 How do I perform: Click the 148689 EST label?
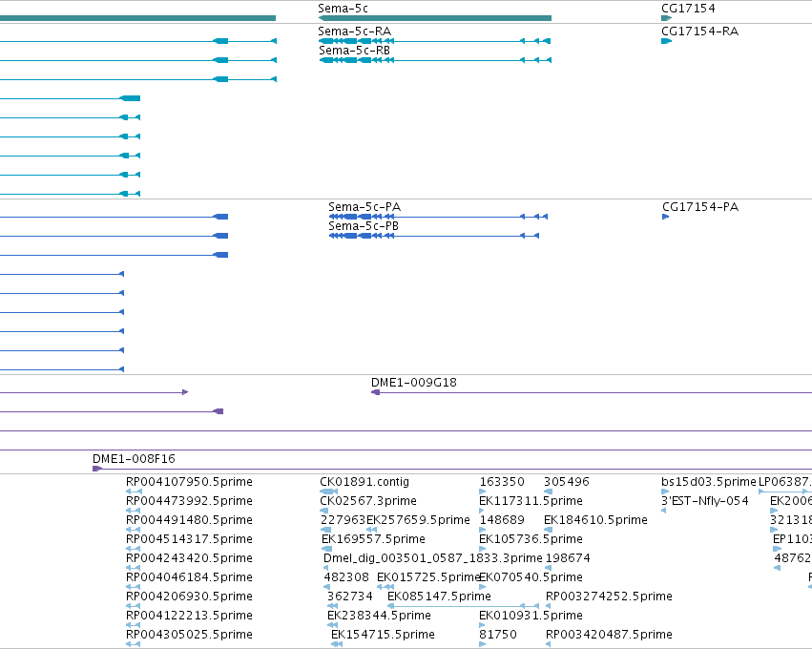tap(502, 519)
